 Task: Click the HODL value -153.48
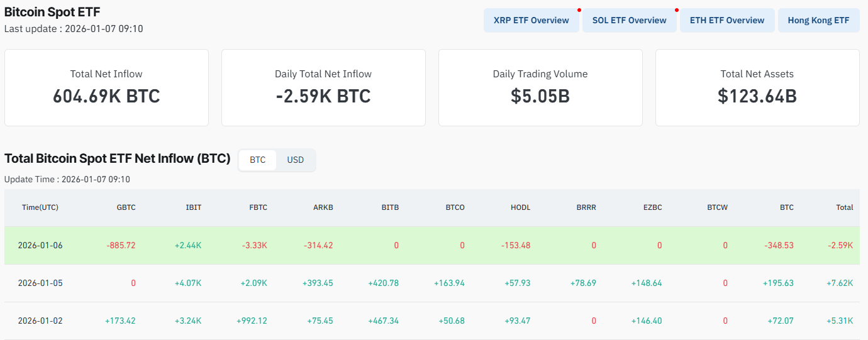click(516, 245)
